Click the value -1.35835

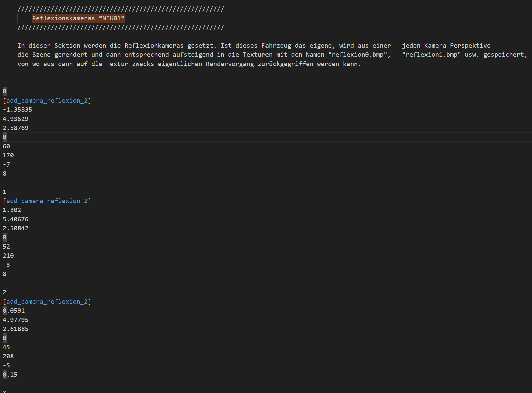(x=17, y=110)
